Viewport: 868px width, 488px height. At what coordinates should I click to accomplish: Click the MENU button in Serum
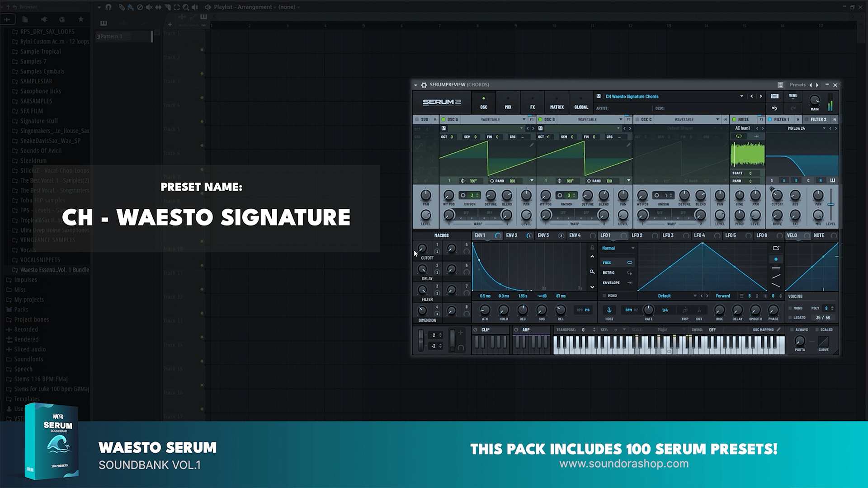pyautogui.click(x=793, y=96)
